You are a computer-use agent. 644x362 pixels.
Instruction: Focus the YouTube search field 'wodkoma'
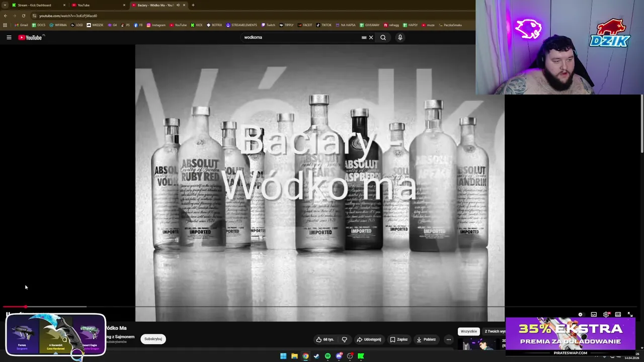tap(302, 37)
